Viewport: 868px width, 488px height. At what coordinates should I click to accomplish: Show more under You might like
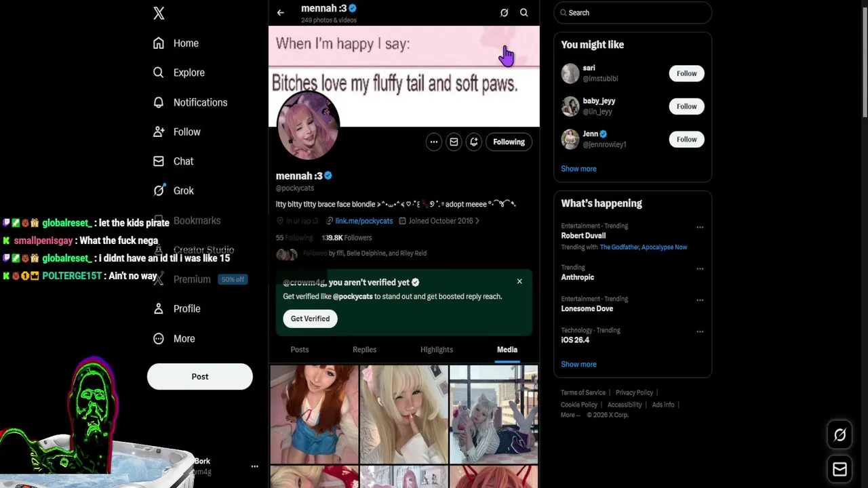click(578, 169)
